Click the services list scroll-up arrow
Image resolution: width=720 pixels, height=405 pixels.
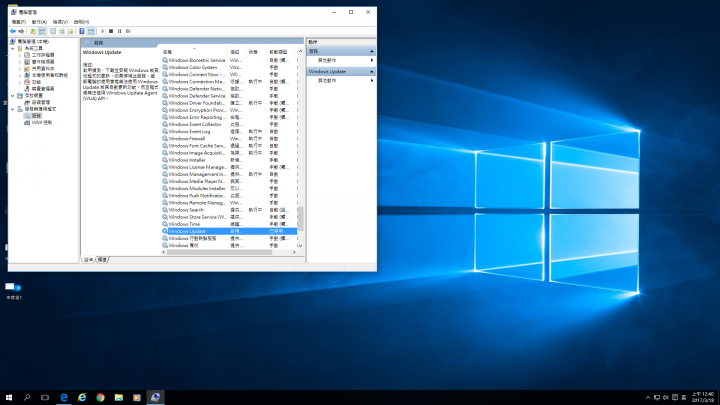300,51
